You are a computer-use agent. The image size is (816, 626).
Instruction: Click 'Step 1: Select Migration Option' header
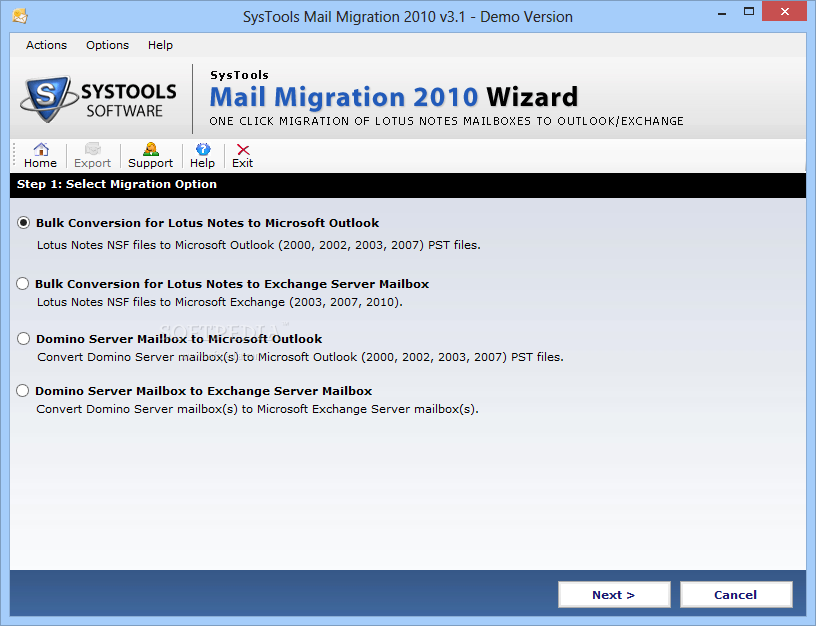point(117,184)
